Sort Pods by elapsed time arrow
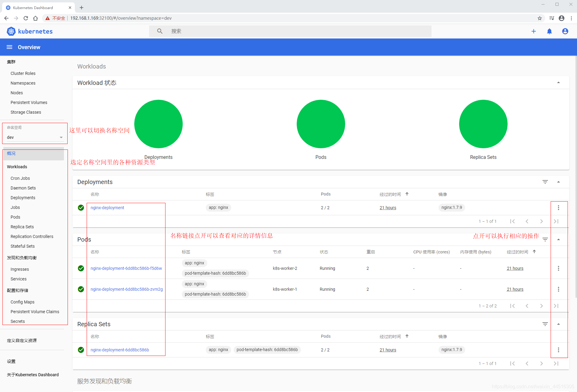The image size is (577, 392). pyautogui.click(x=534, y=252)
